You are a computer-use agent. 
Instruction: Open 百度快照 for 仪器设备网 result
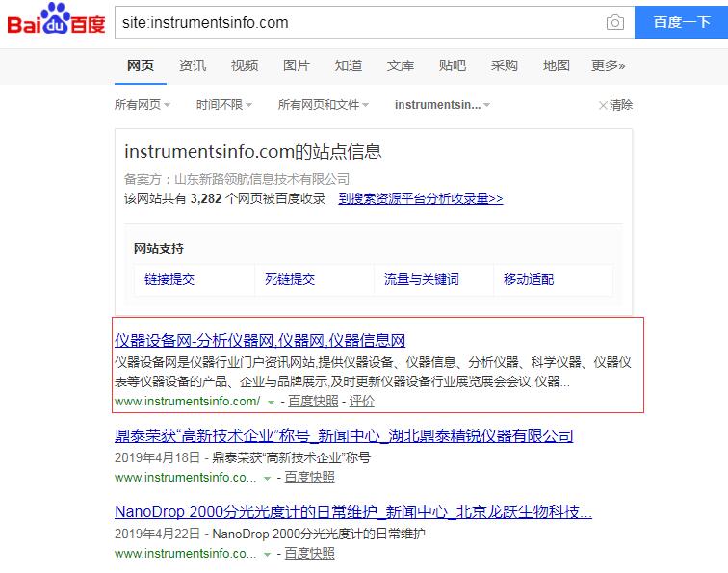pos(313,402)
